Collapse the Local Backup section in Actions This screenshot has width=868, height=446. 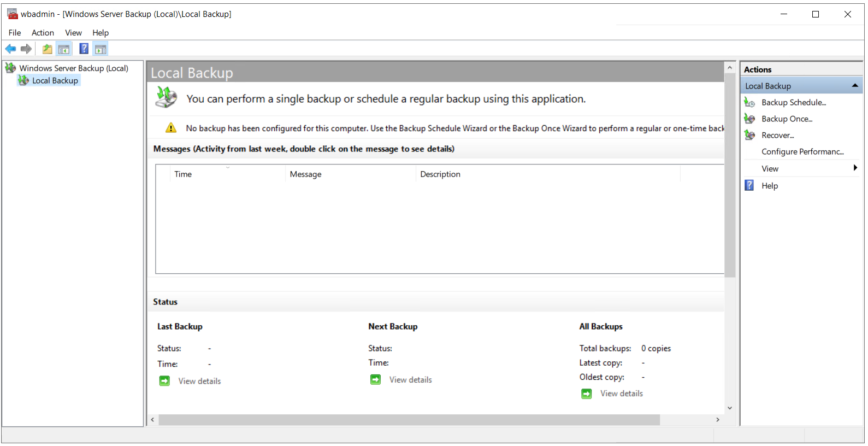tap(855, 86)
